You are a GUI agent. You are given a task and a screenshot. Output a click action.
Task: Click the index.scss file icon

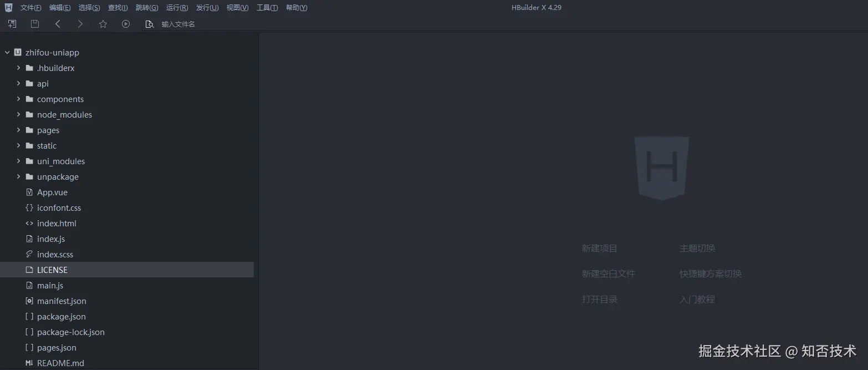29,254
